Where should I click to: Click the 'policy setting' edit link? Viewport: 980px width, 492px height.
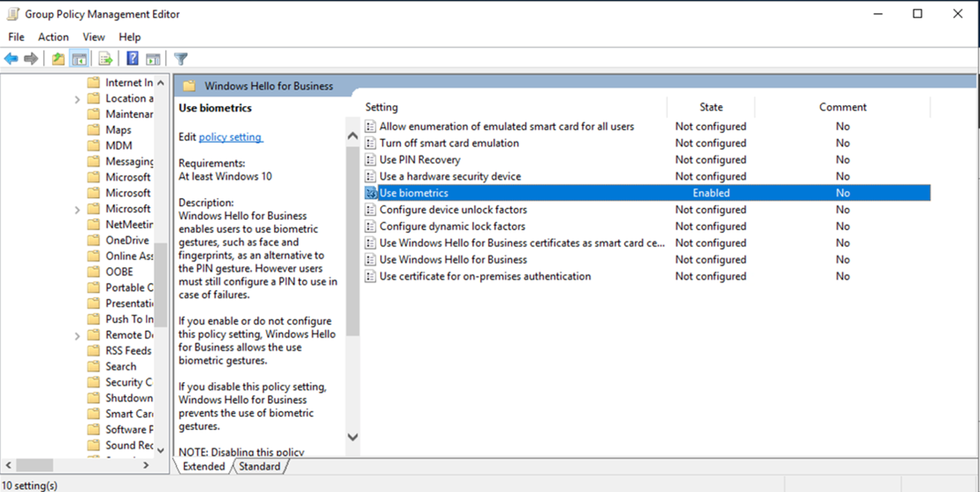(x=230, y=137)
